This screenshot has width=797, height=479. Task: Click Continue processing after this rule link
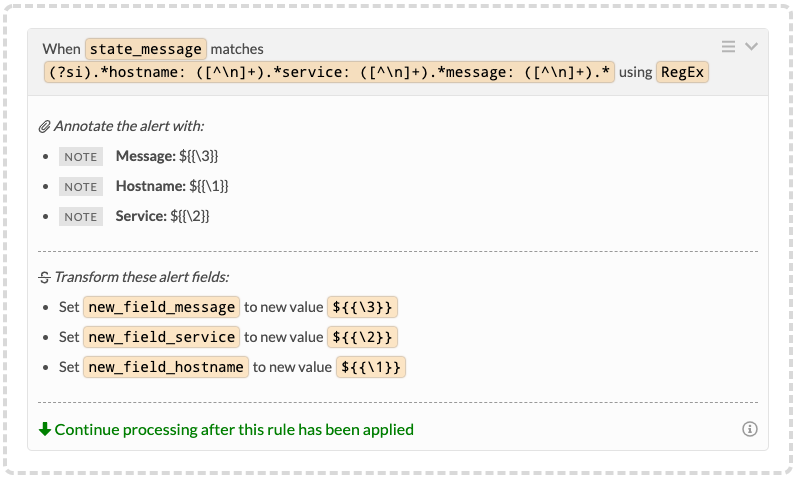234,430
